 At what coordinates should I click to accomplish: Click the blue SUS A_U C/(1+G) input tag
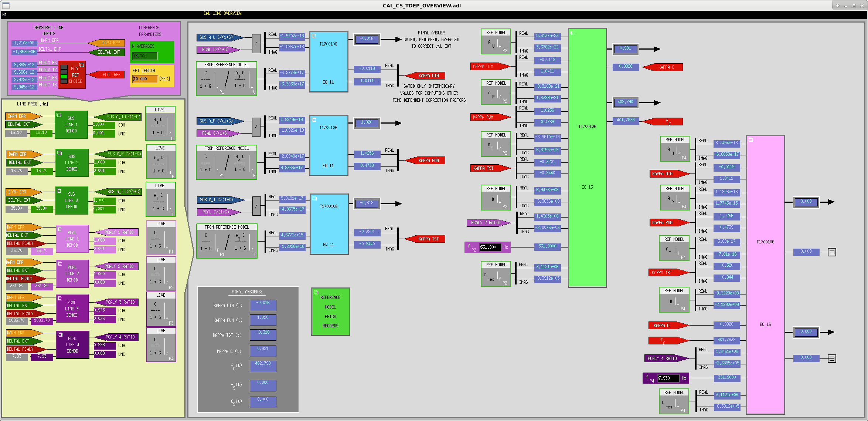click(220, 37)
